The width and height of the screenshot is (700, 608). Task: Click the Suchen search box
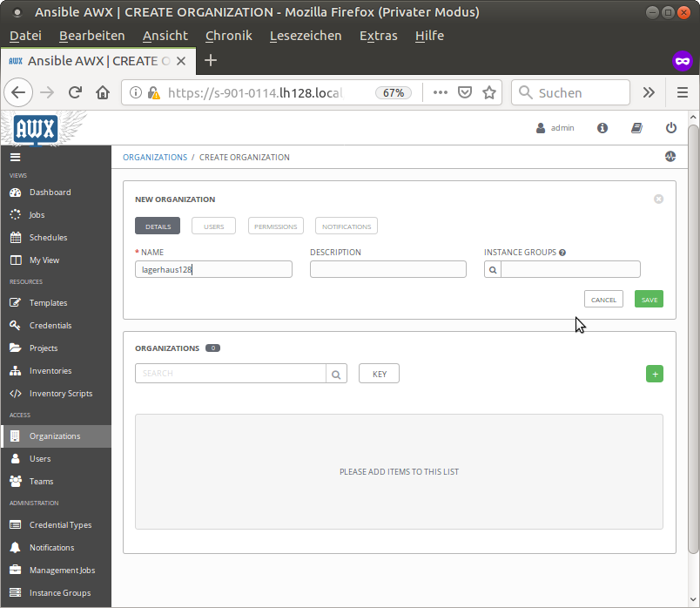point(570,92)
